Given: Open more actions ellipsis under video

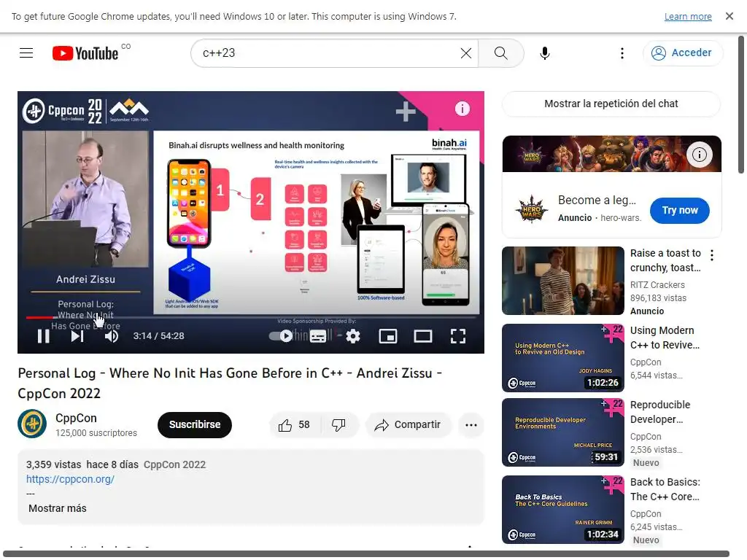Looking at the screenshot, I should coord(471,425).
